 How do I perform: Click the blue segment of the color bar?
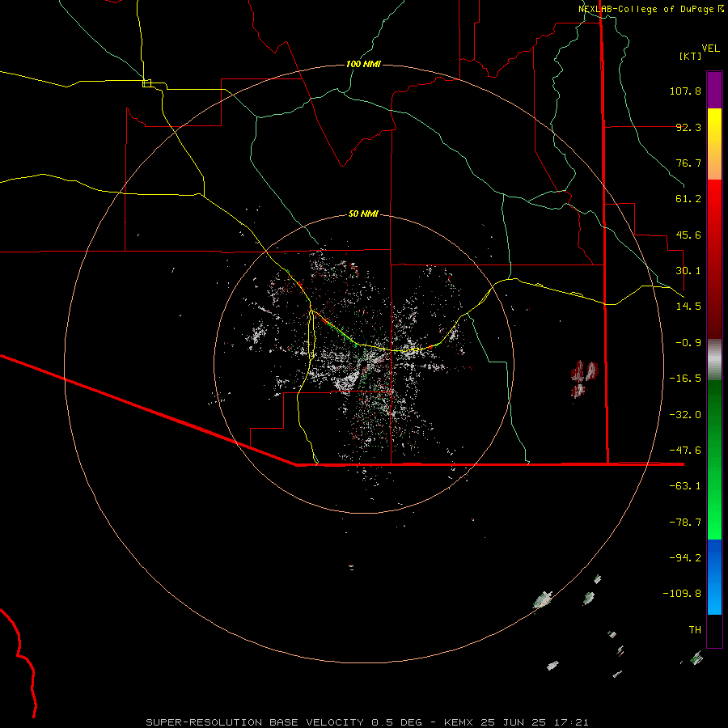click(714, 577)
